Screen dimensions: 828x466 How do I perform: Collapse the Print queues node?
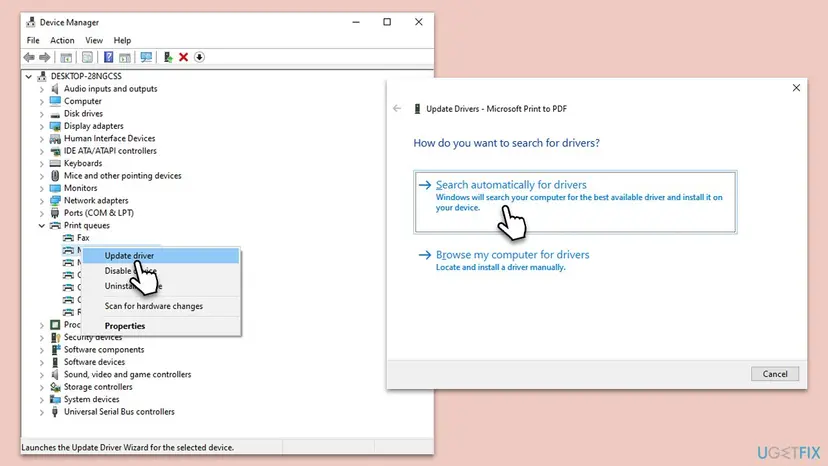42,226
